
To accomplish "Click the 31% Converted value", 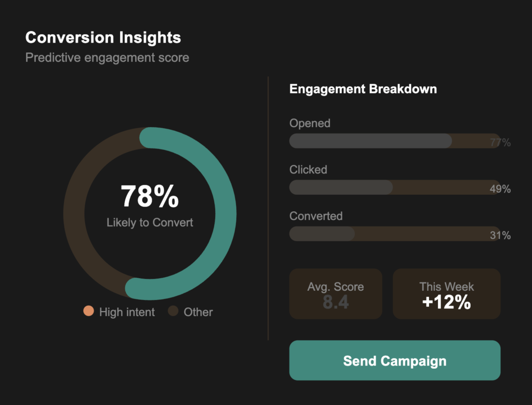I will [x=500, y=236].
